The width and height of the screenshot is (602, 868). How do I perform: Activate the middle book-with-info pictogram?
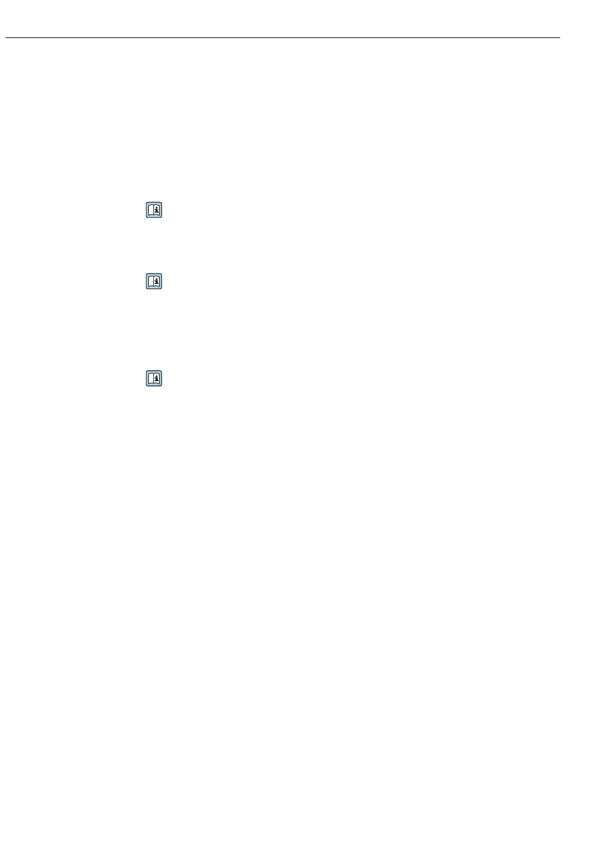tap(154, 282)
